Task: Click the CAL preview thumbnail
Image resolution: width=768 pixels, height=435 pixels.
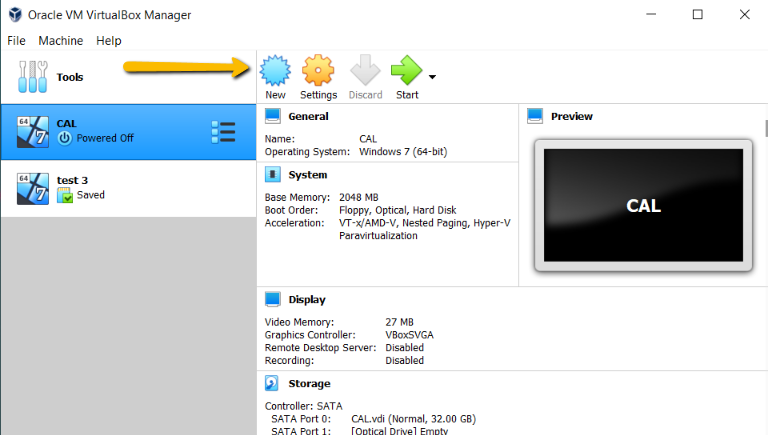Action: coord(643,205)
